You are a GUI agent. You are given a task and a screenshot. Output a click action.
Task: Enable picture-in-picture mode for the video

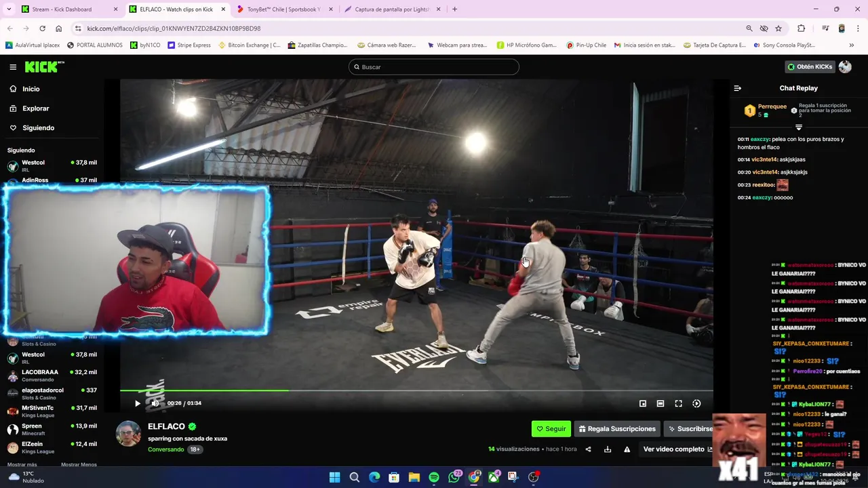(643, 403)
